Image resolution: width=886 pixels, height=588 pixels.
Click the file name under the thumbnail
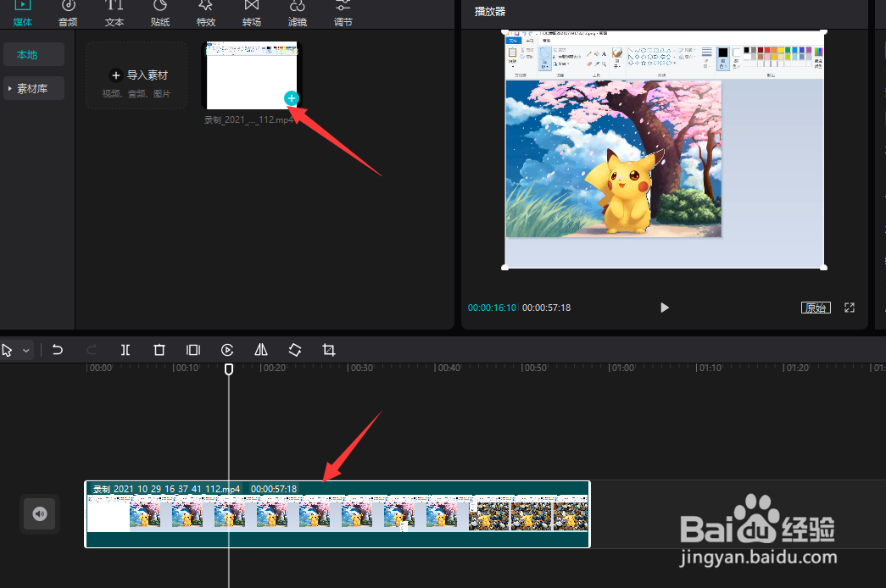click(x=249, y=119)
